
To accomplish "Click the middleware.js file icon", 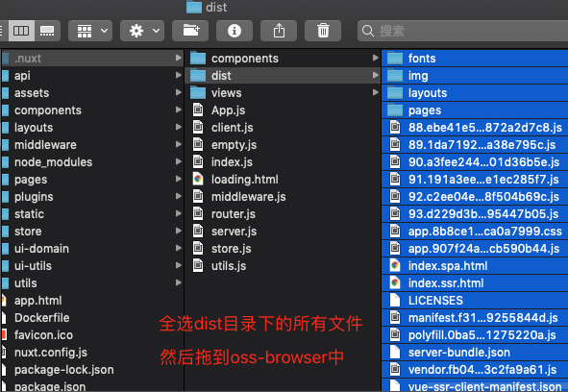I will click(198, 196).
